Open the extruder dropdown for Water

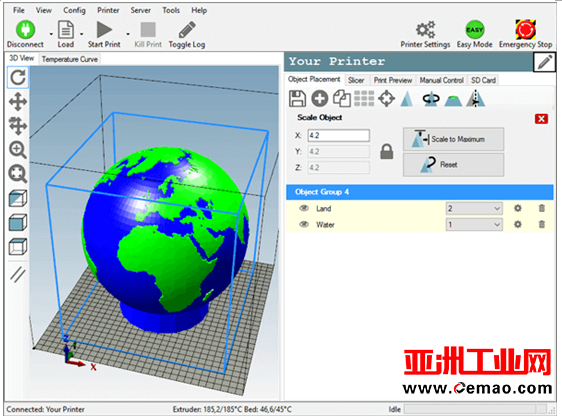point(474,224)
